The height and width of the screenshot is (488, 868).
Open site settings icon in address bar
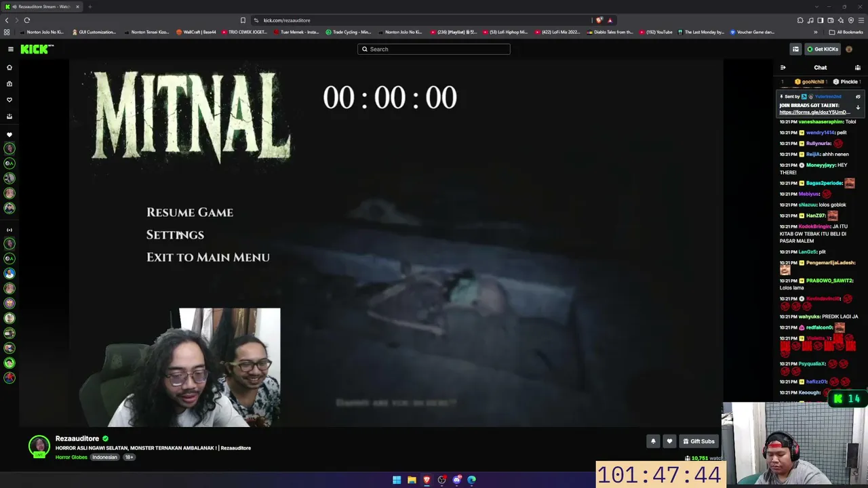(256, 20)
